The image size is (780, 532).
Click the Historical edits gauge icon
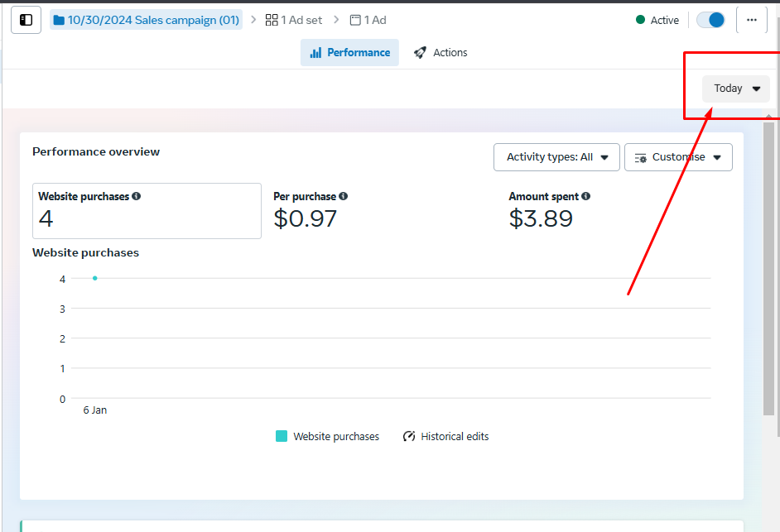(x=409, y=436)
